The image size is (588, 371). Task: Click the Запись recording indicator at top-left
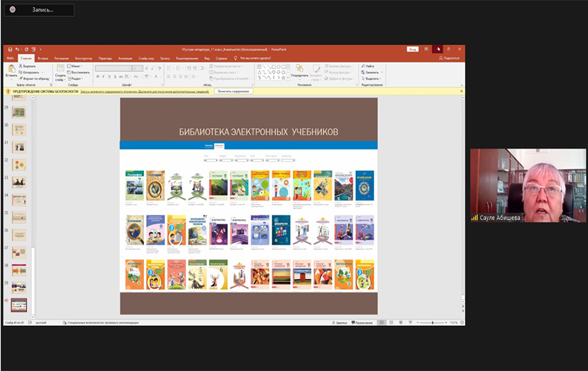(x=38, y=10)
